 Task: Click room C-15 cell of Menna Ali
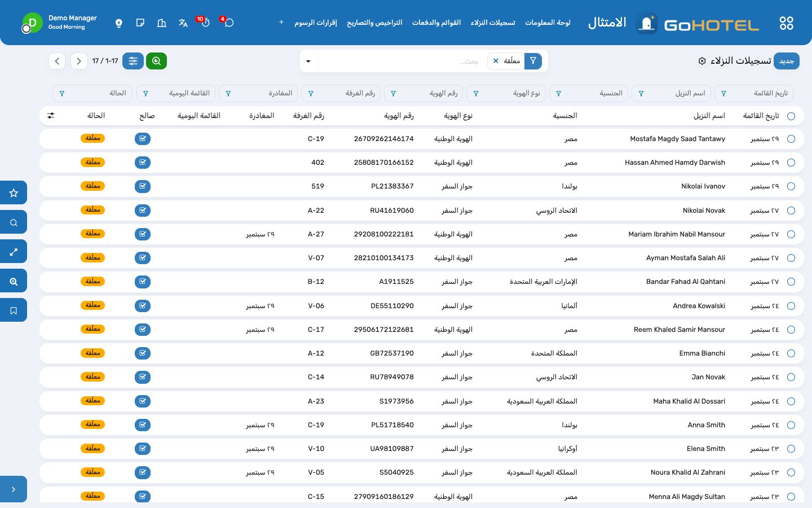316,497
